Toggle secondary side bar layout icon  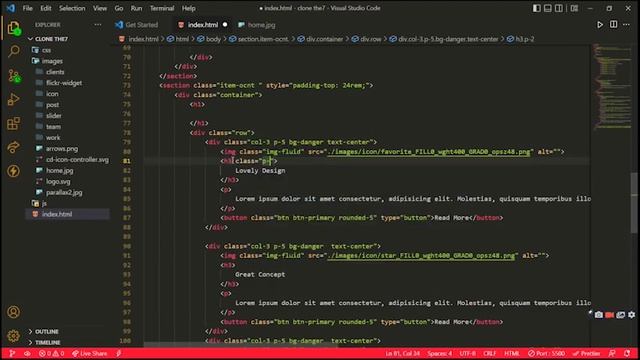(x=558, y=8)
